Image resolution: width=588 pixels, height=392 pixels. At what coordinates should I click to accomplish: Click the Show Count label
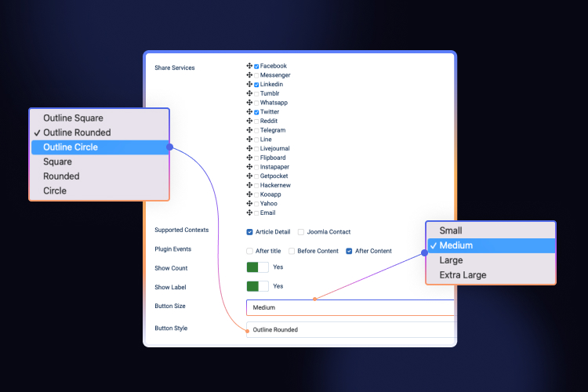(x=171, y=268)
